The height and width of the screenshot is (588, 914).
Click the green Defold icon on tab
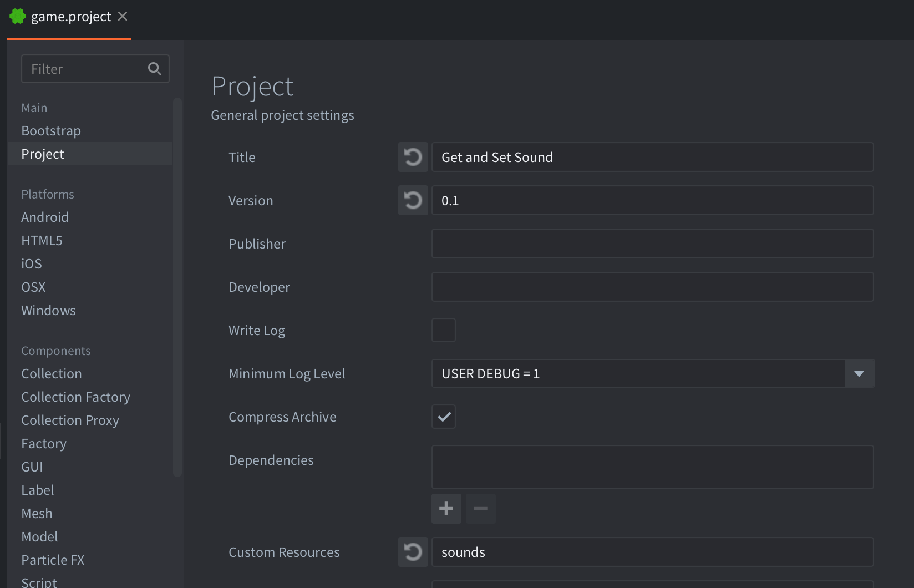(18, 17)
